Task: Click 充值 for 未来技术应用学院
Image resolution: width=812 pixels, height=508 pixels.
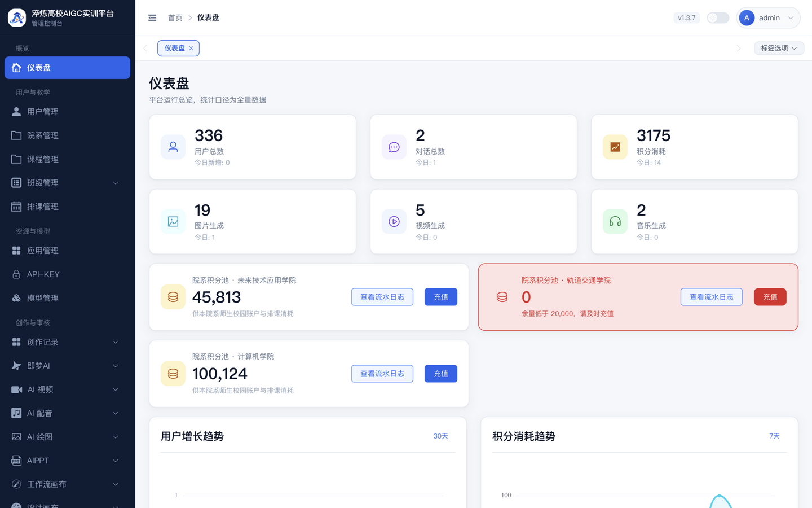Action: 441,297
